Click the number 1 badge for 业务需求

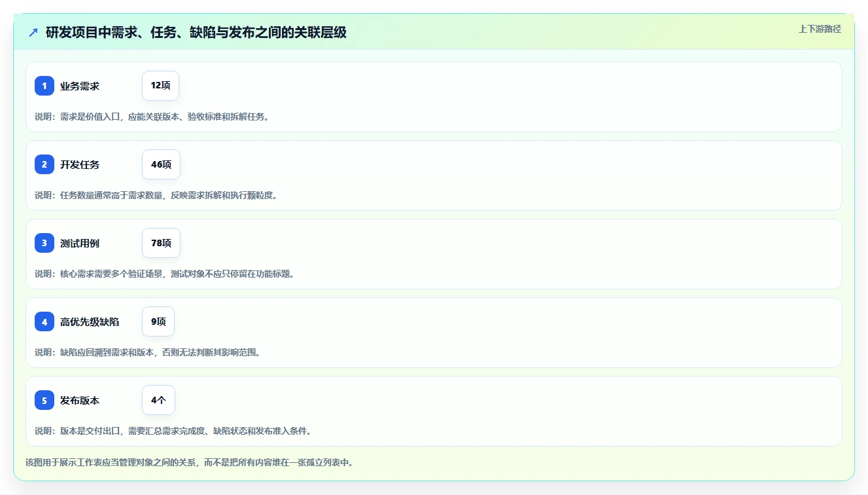[44, 86]
